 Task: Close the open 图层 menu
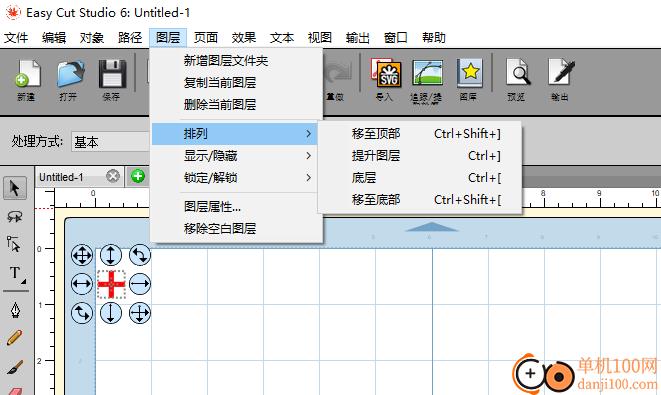[x=168, y=38]
